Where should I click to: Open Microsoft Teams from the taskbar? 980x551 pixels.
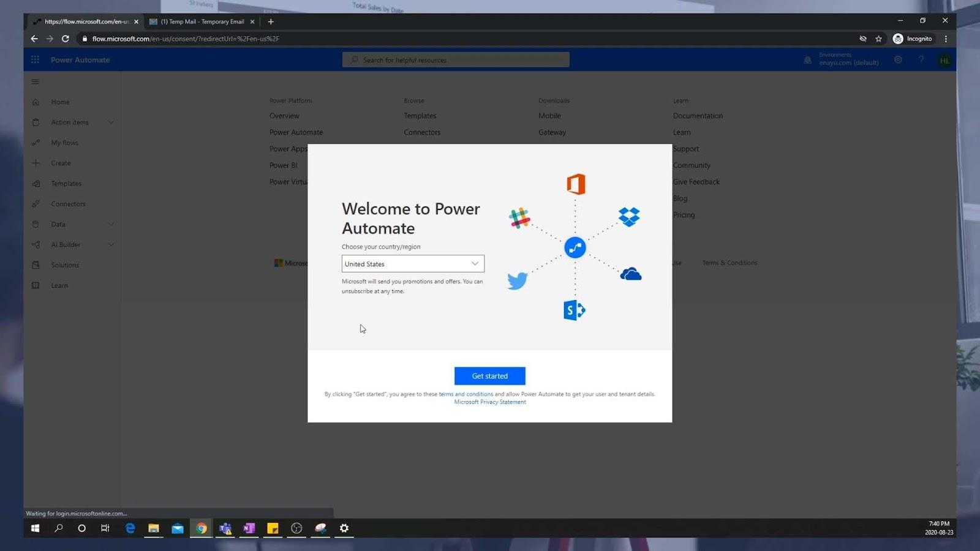225,528
